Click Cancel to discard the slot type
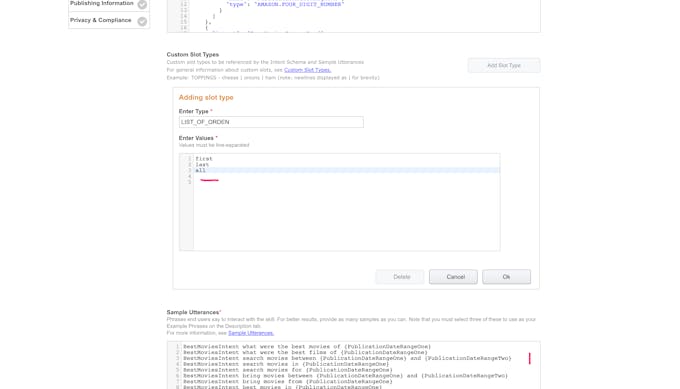This screenshot has width=680, height=389. click(453, 277)
